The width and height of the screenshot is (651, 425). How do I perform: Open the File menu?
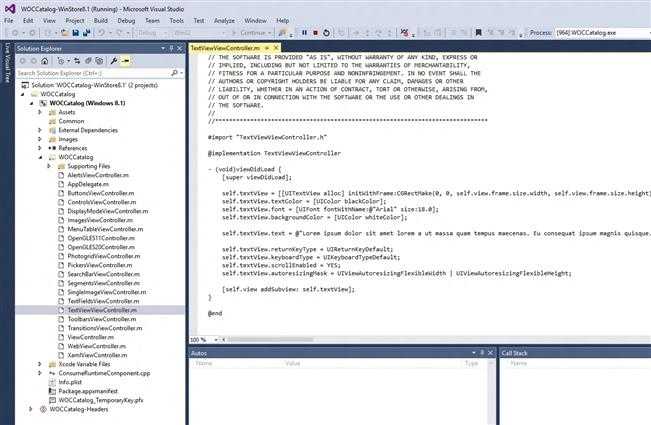pyautogui.click(x=9, y=20)
